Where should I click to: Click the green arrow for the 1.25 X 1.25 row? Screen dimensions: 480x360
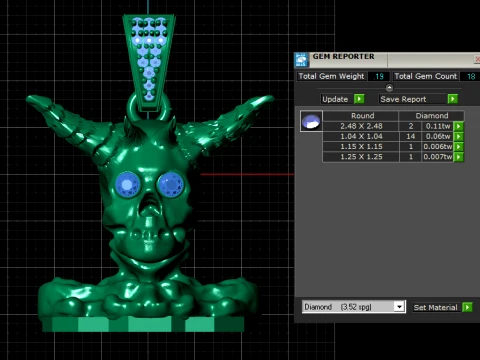coord(459,157)
